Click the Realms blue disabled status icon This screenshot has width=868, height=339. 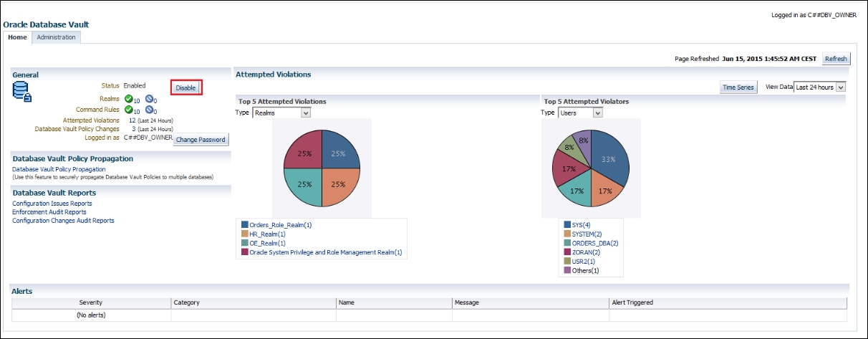(x=150, y=99)
